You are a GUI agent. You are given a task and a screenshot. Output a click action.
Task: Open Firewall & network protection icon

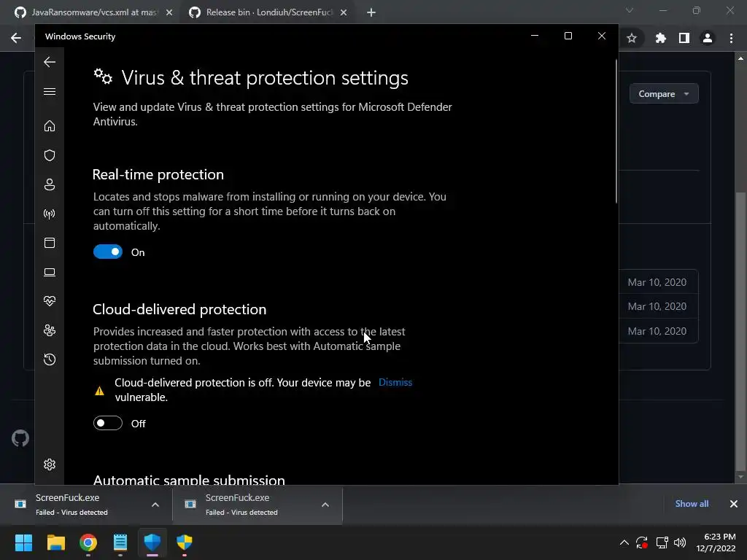(50, 214)
